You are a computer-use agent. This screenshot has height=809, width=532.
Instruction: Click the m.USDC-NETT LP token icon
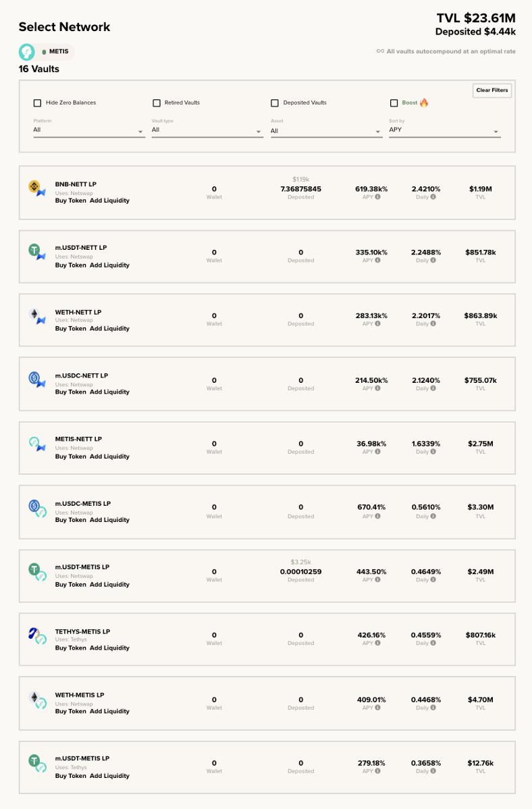pos(36,380)
